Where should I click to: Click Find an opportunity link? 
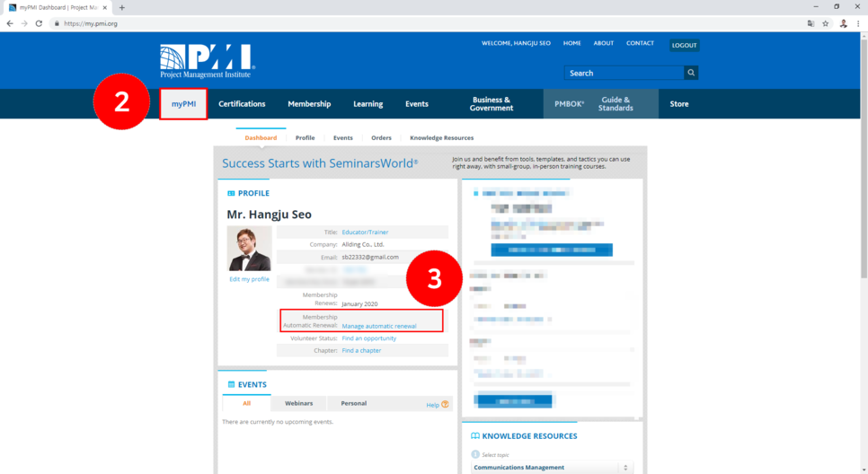(x=368, y=338)
